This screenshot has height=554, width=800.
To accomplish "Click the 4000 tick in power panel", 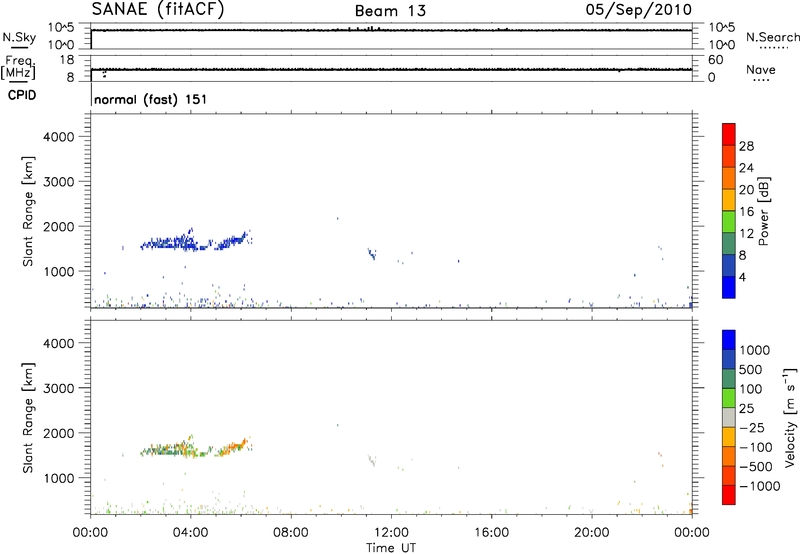I will point(59,137).
